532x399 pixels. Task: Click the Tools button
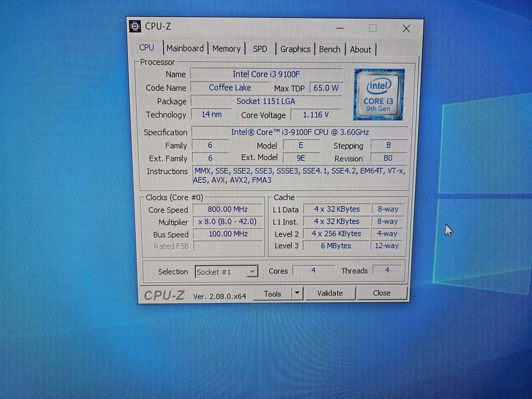(273, 294)
